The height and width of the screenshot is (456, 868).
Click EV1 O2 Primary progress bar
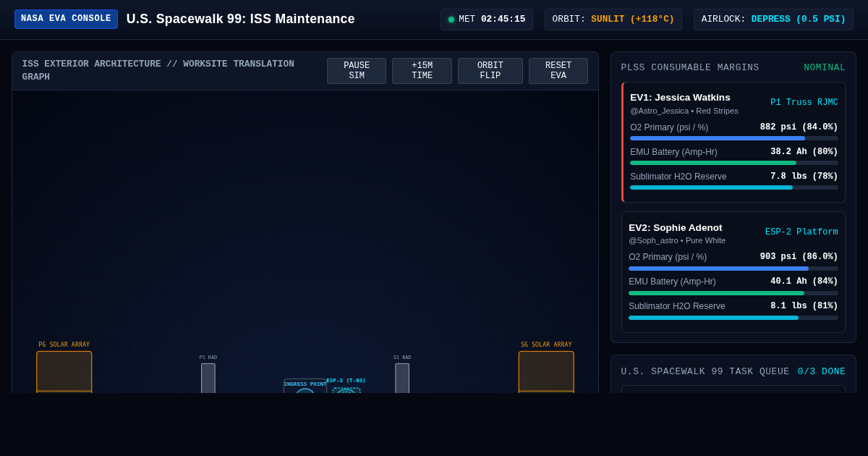click(734, 138)
